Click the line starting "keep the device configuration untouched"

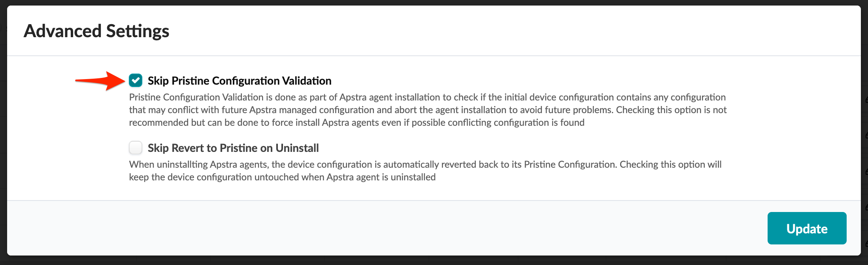pyautogui.click(x=282, y=177)
